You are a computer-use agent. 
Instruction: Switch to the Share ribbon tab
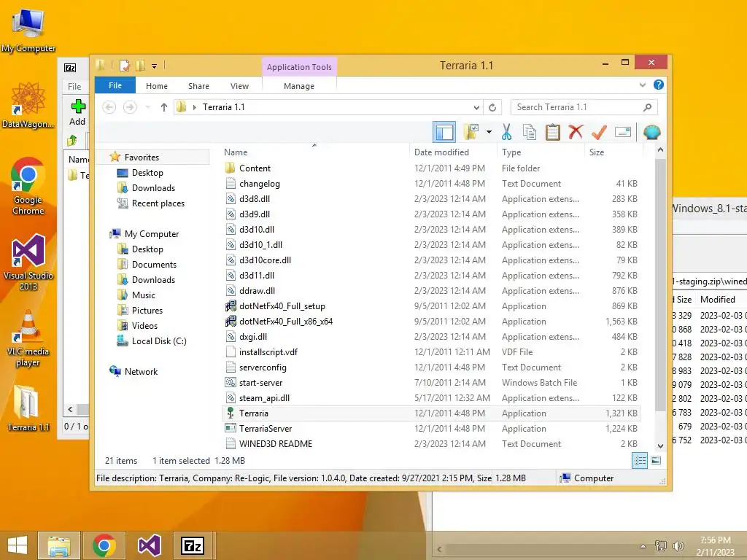(x=198, y=86)
